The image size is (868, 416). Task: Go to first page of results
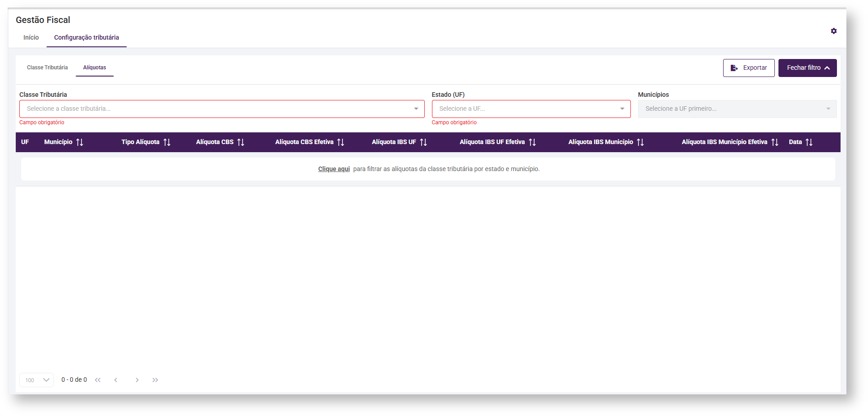click(x=98, y=380)
